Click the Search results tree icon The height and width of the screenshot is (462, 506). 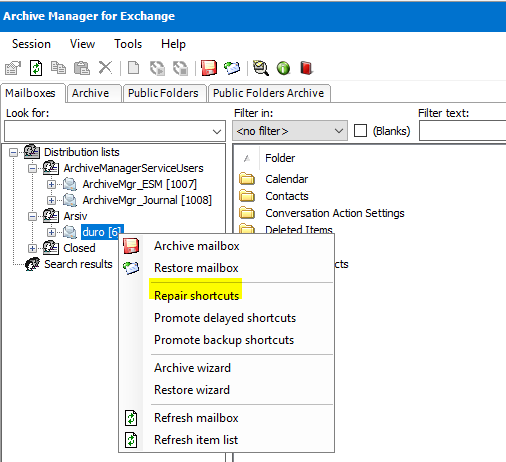[x=32, y=264]
